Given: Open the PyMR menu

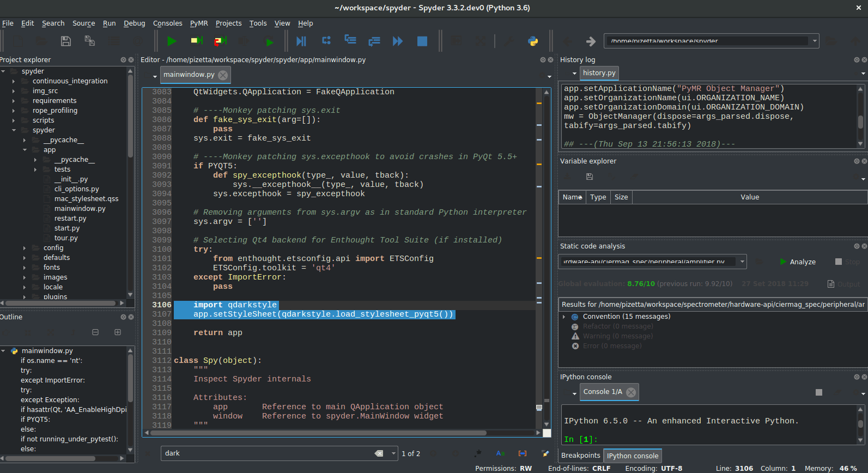Looking at the screenshot, I should [199, 23].
